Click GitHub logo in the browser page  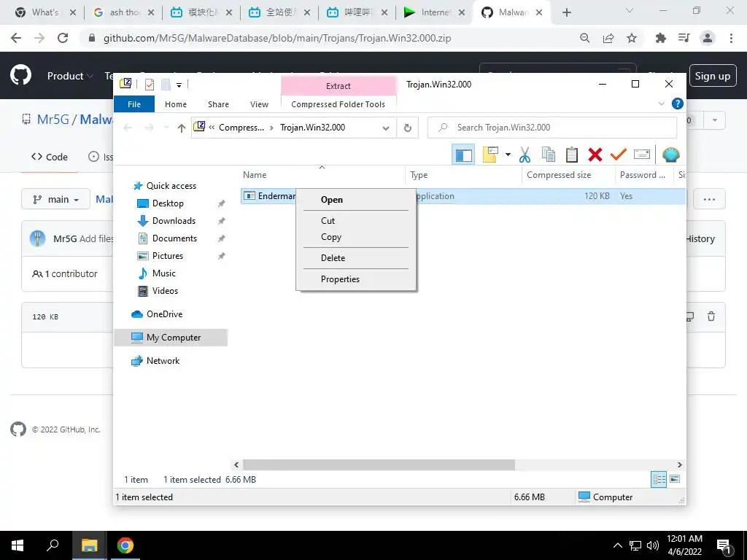pos(21,76)
